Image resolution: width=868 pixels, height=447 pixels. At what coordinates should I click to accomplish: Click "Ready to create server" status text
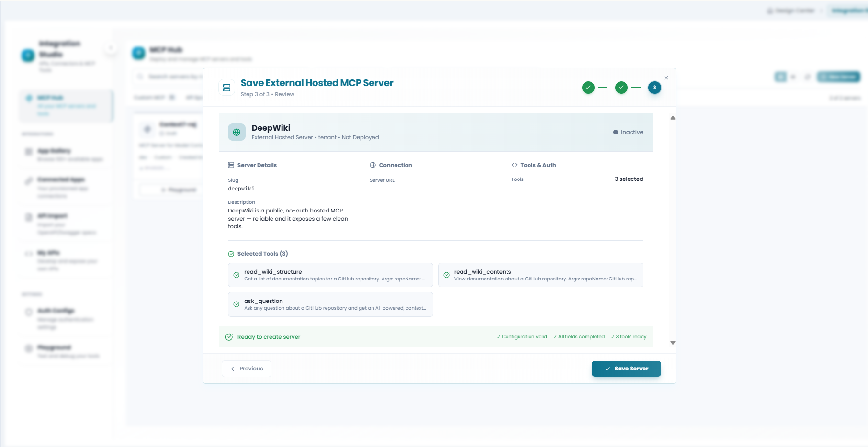click(x=269, y=337)
